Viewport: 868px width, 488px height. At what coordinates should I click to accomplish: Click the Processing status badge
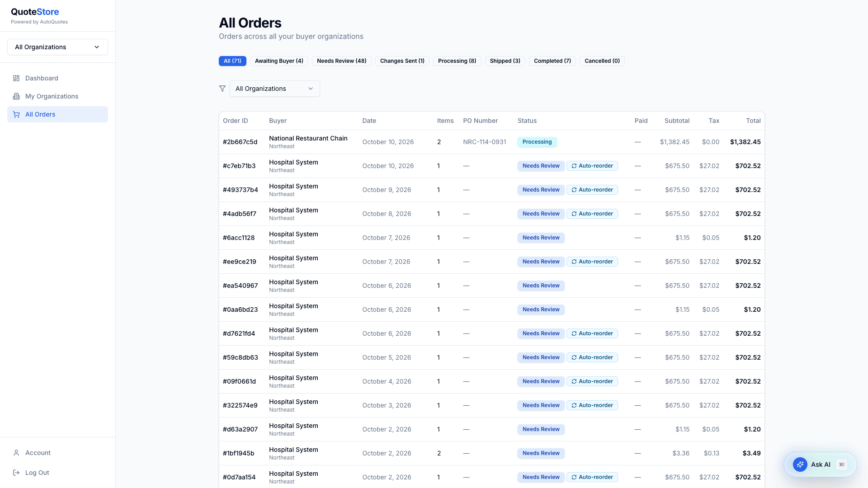(x=537, y=142)
